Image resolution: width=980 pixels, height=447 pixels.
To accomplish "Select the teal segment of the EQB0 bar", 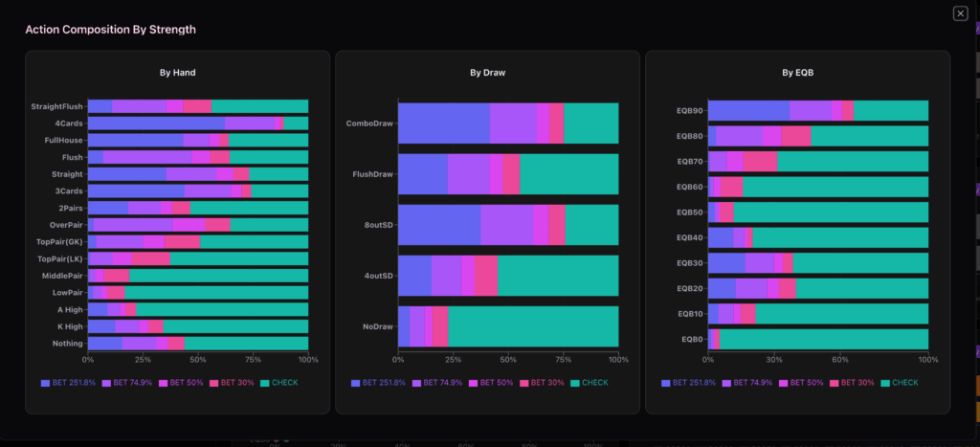I will 823,339.
